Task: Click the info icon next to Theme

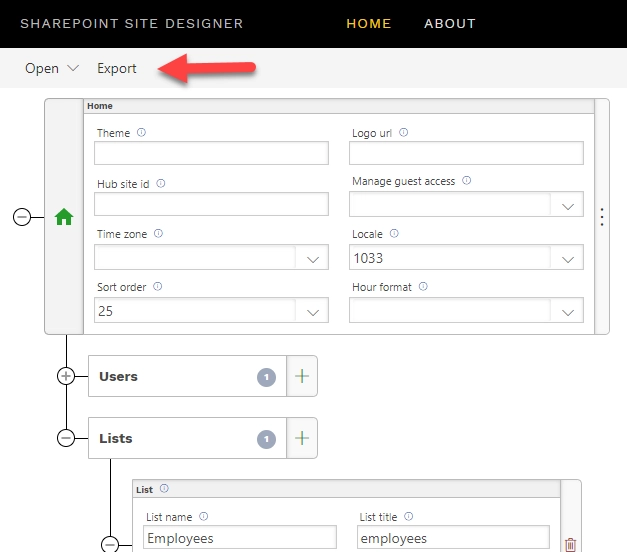Action: point(142,132)
